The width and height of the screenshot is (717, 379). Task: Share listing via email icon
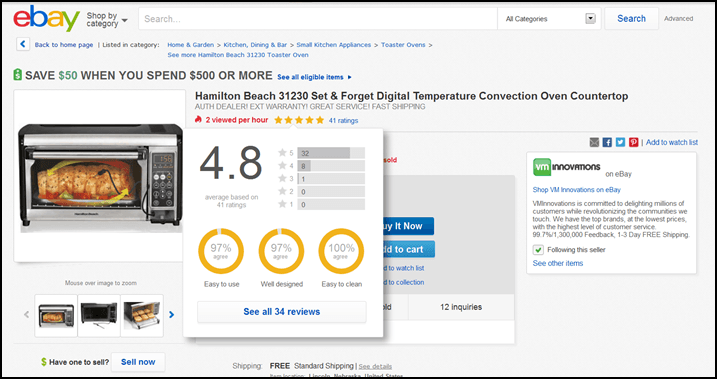(594, 143)
